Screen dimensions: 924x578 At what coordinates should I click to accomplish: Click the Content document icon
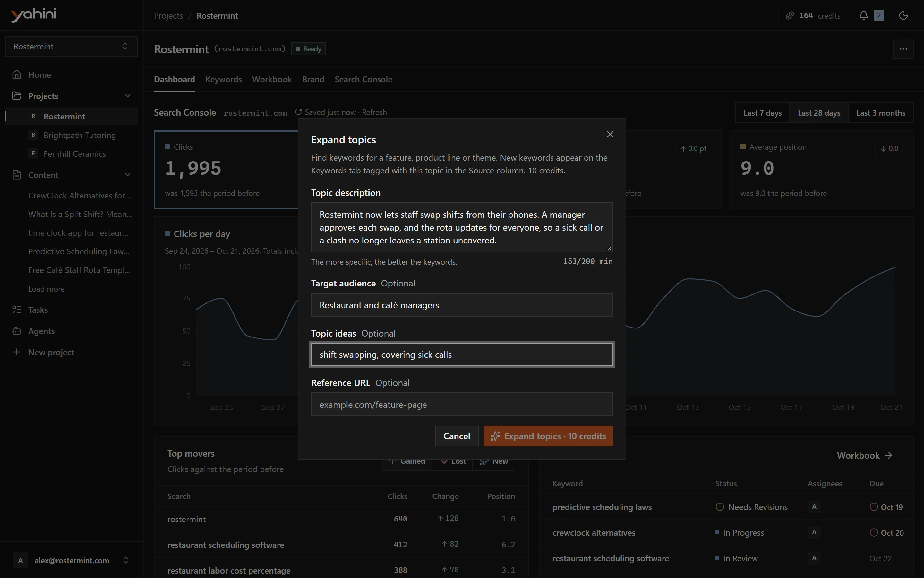tap(16, 175)
